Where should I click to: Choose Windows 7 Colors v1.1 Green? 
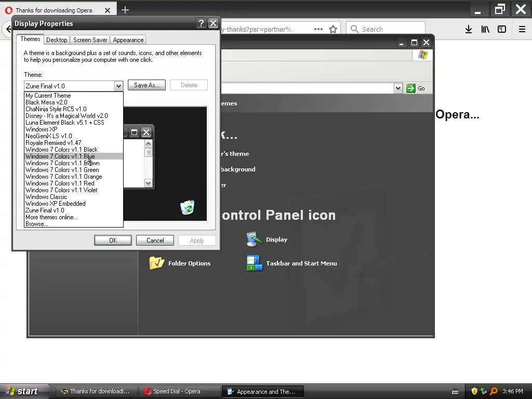[x=74, y=170]
